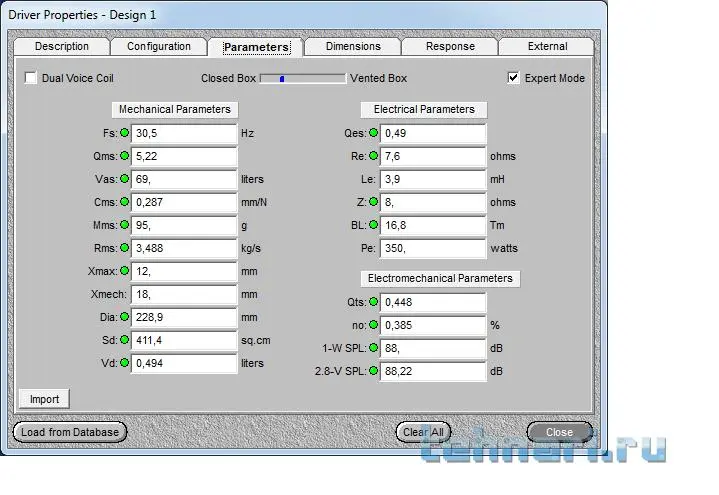Click the Import button
The width and height of the screenshot is (719, 495).
click(x=44, y=399)
